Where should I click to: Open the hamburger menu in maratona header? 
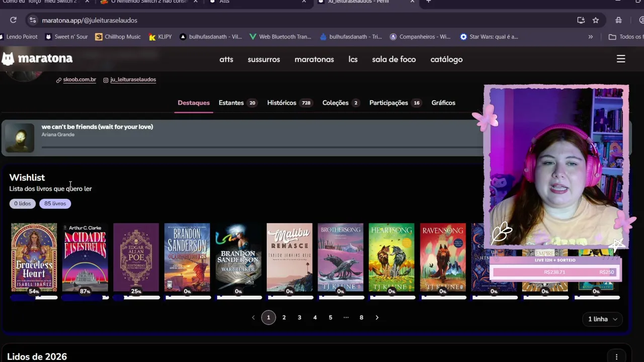621,59
